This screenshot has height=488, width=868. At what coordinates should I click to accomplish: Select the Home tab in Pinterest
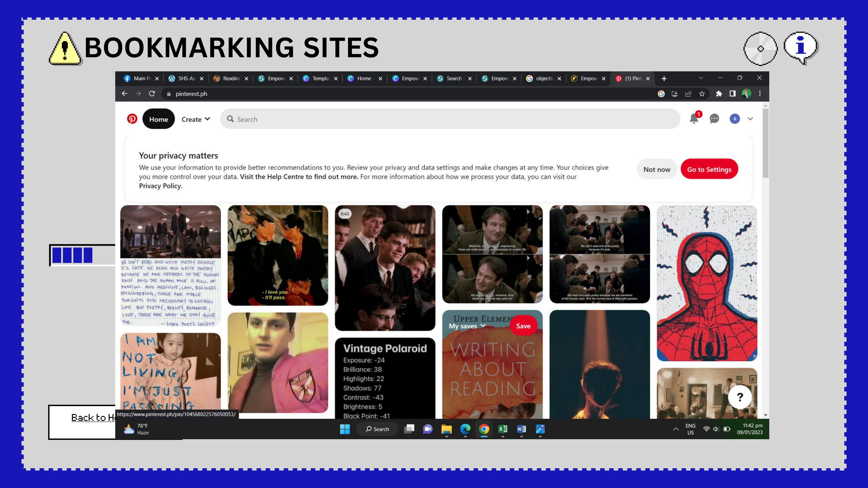pyautogui.click(x=158, y=119)
